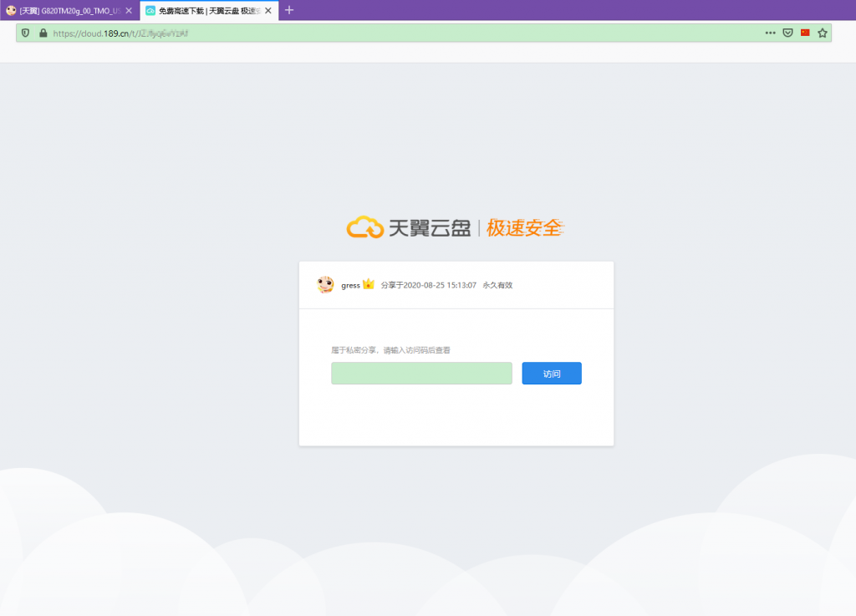Open the page actions three-dots menu

[770, 33]
